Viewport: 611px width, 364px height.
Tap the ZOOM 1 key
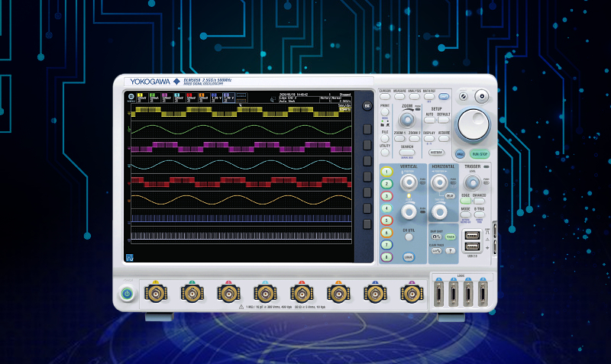pos(399,139)
